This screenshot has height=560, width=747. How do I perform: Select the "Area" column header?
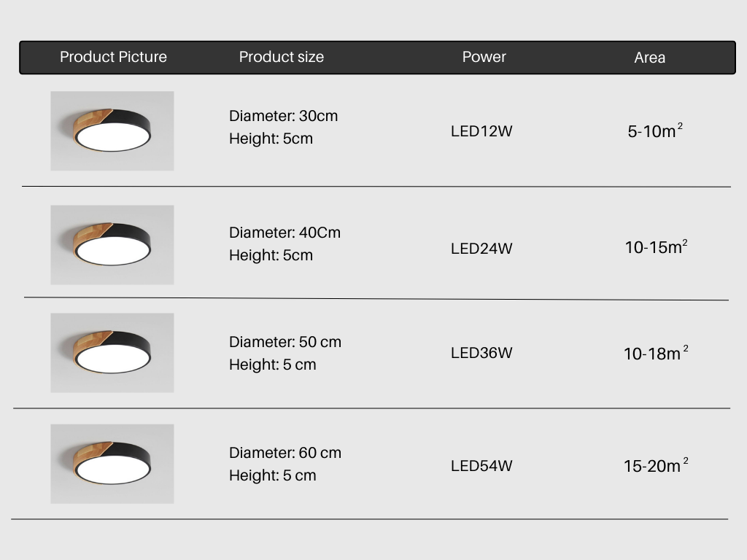(649, 58)
